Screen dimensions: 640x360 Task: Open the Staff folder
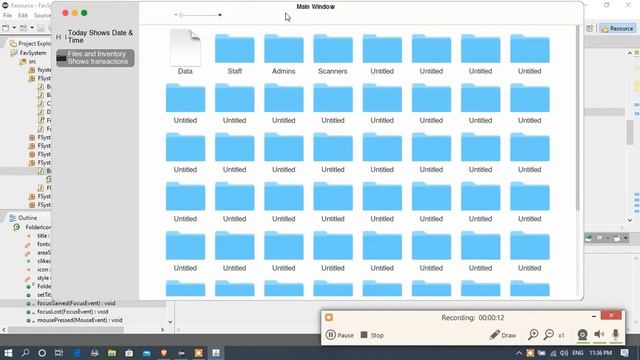pyautogui.click(x=234, y=49)
